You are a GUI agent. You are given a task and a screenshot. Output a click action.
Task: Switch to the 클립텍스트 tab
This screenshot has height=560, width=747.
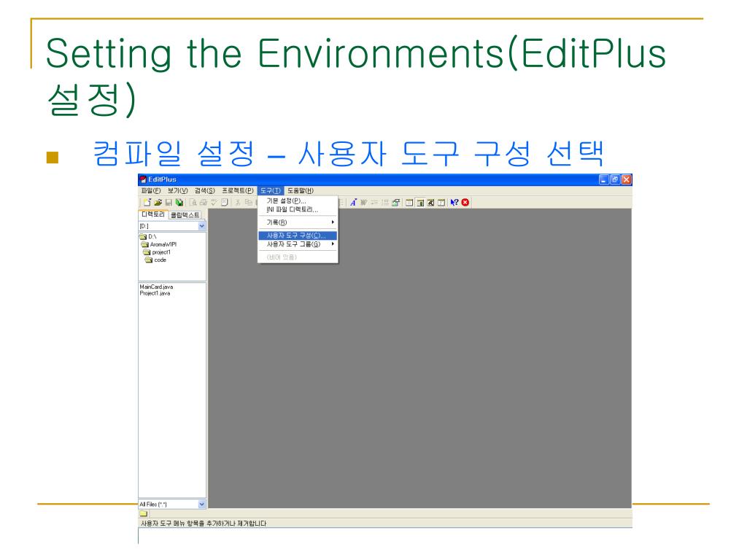tap(185, 215)
